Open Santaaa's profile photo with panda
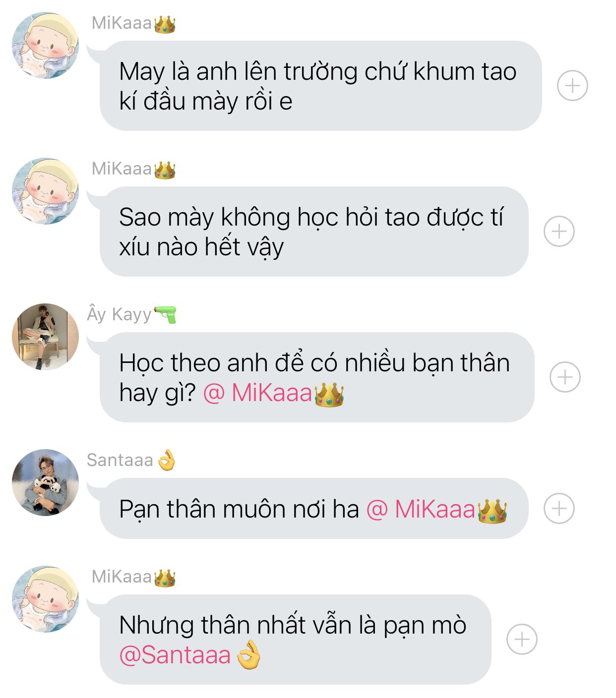Image resolution: width=616 pixels, height=698 pixels. 45,483
